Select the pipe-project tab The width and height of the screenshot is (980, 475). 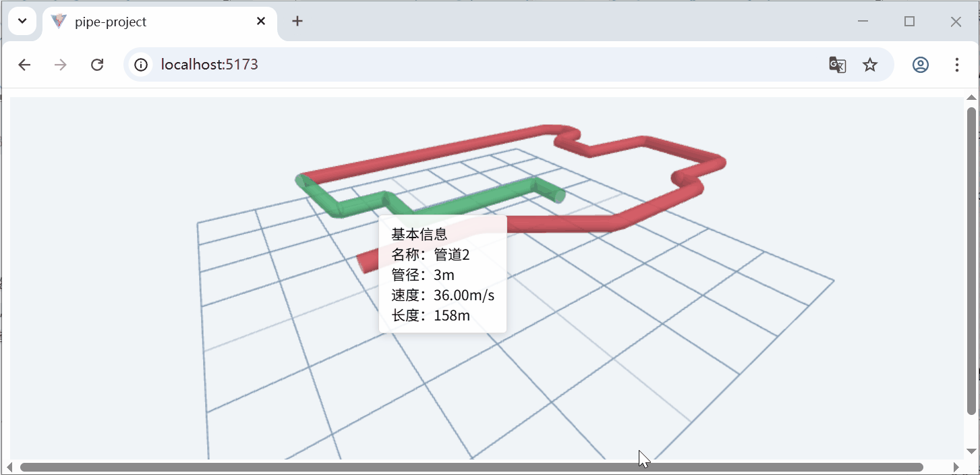[160, 23]
